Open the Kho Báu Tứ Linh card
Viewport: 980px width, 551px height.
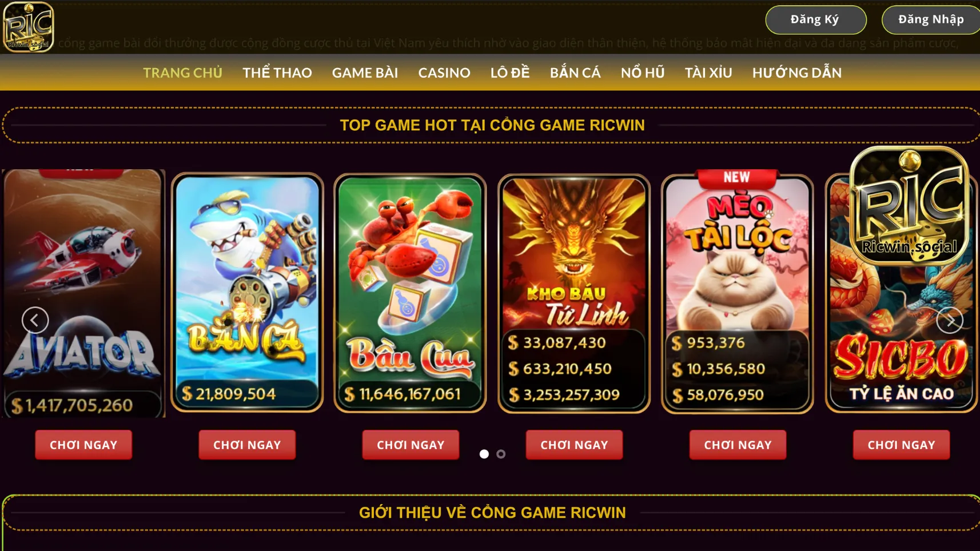coord(574,293)
